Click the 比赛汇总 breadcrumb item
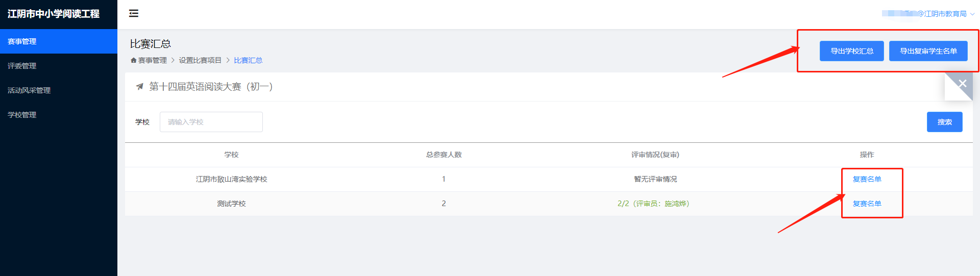The width and height of the screenshot is (980, 276). (248, 60)
